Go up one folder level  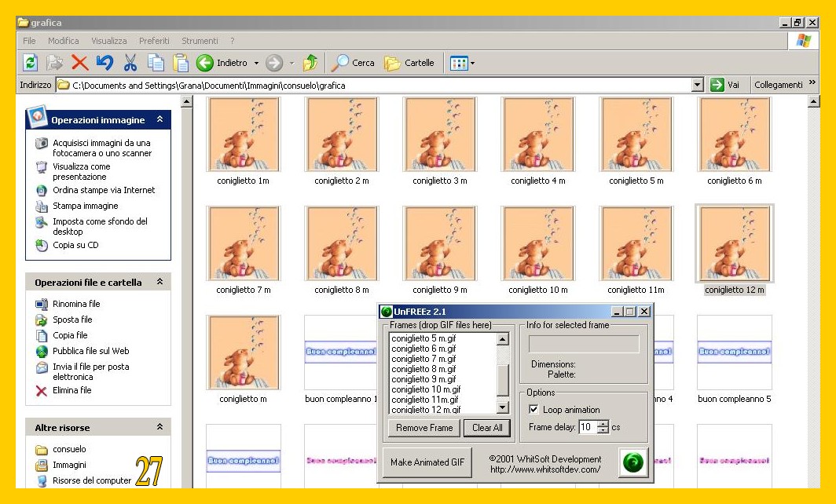[x=310, y=63]
